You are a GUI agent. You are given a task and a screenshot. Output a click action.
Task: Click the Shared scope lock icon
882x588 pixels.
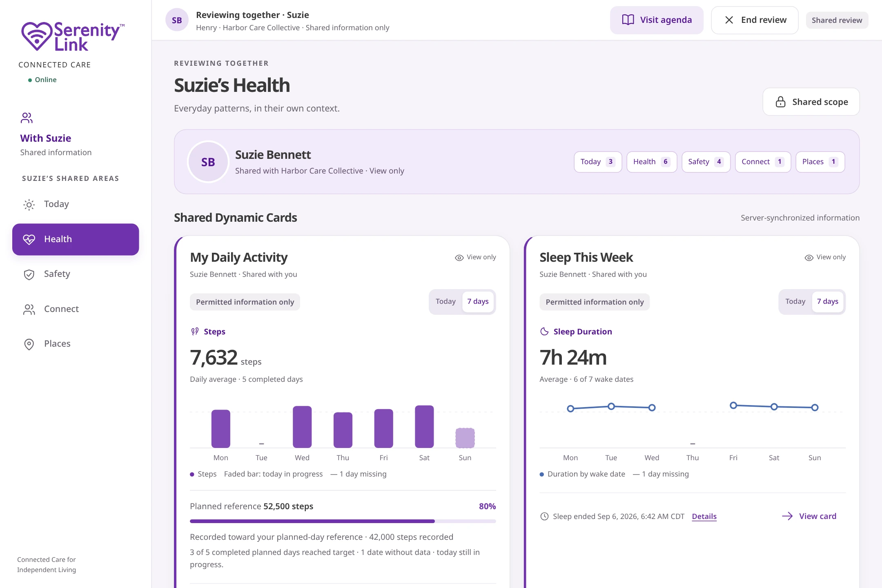tap(780, 102)
